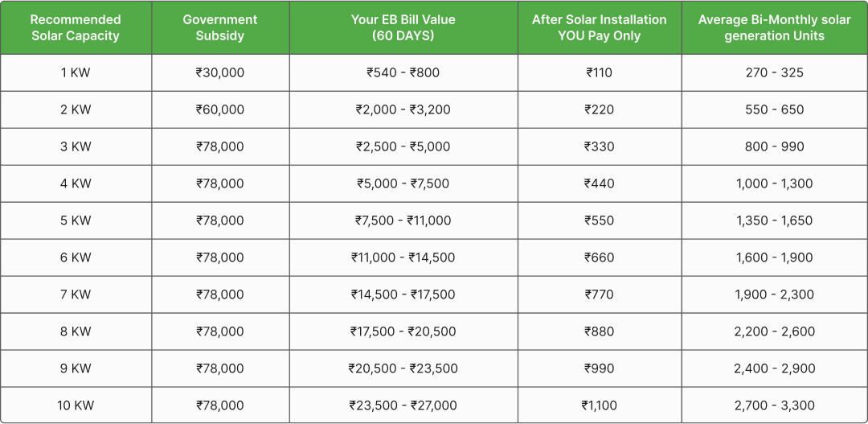Click the "₹540 - ₹800" bill range cell
868x424 pixels.
coord(403,72)
